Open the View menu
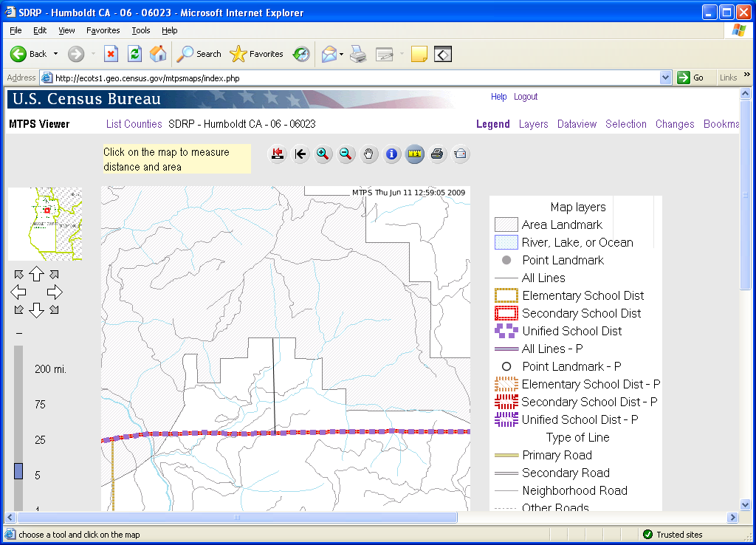This screenshot has height=545, width=756. coord(66,30)
